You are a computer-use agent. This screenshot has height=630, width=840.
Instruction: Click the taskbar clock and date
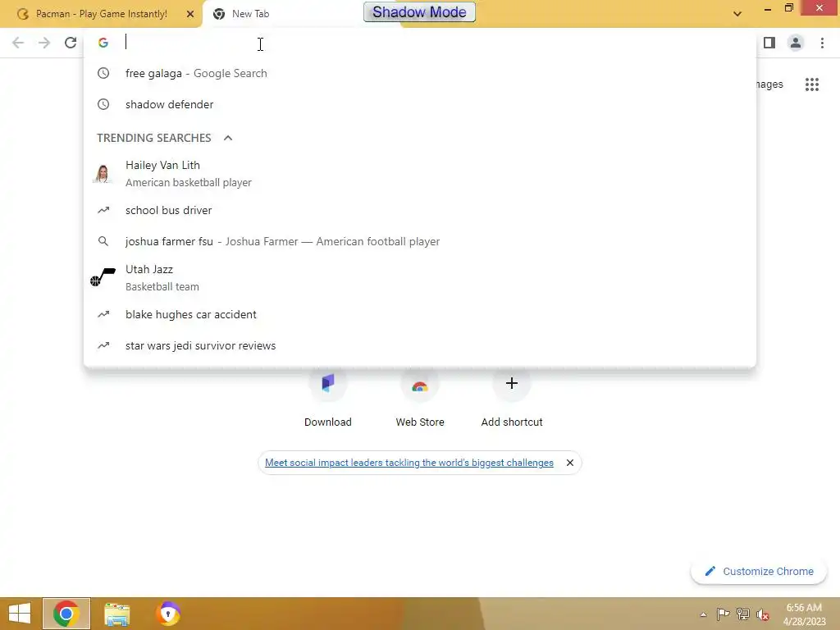point(804,614)
